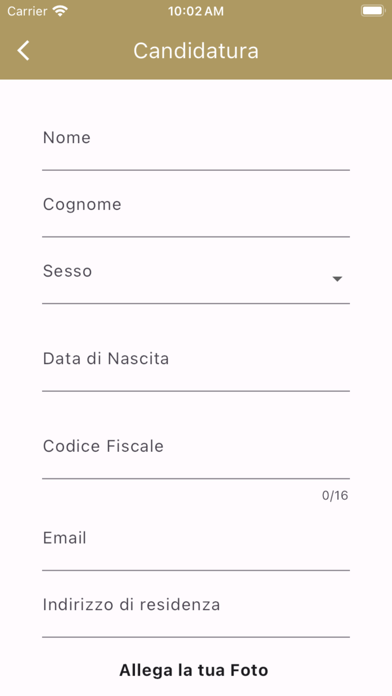Click the underline beneath Codice Fiscale
The width and height of the screenshot is (392, 696).
pos(196,478)
